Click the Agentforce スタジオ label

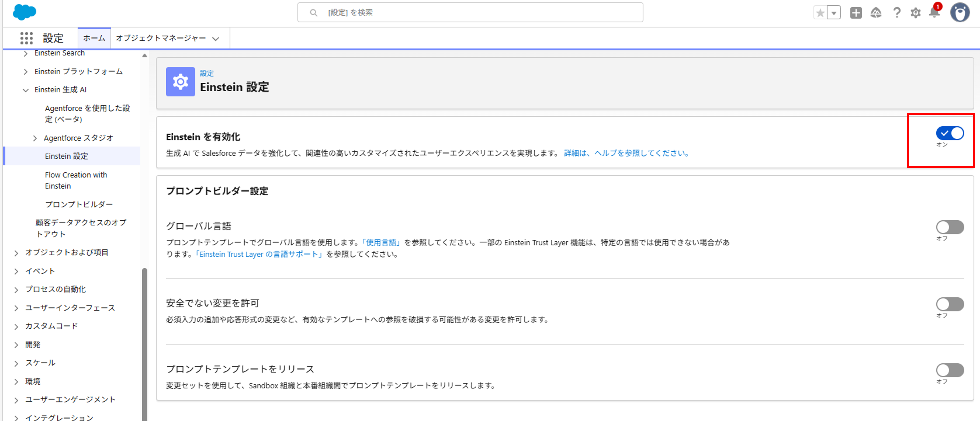[78, 138]
